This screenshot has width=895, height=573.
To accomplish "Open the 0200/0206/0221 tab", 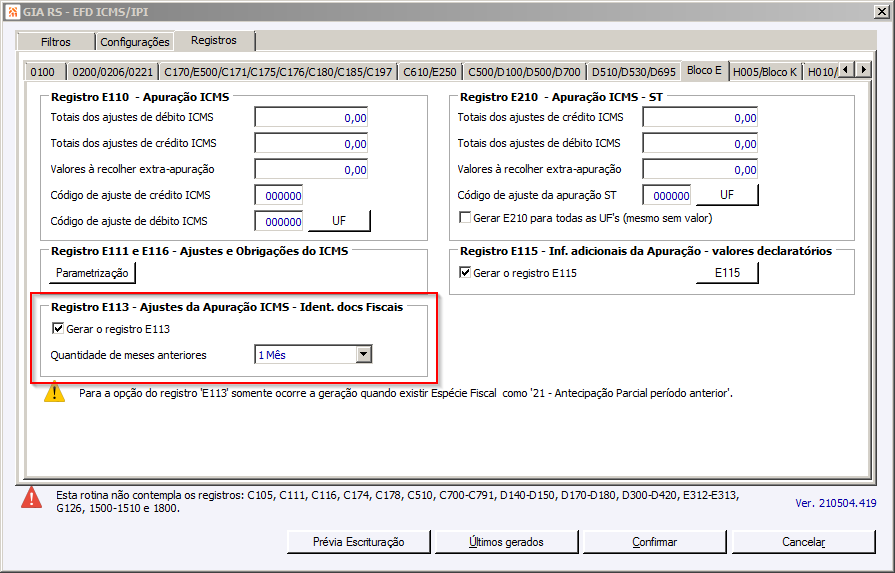I will 112,72.
